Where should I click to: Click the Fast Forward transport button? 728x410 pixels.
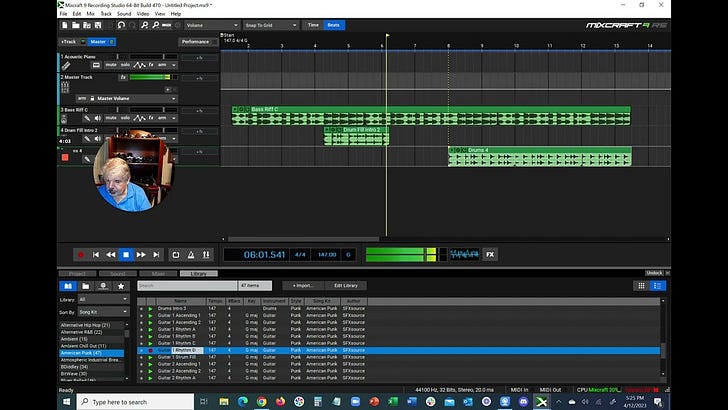click(141, 254)
